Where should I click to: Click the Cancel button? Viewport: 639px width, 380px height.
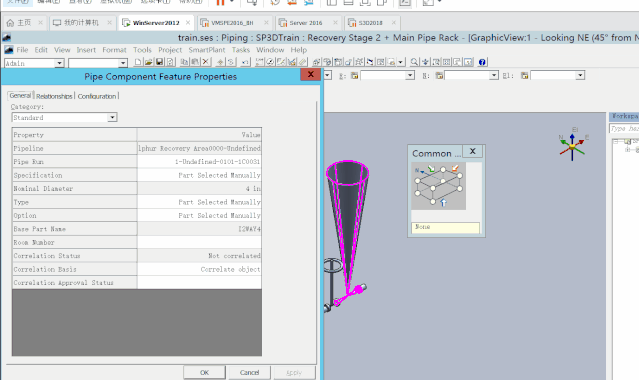(249, 372)
